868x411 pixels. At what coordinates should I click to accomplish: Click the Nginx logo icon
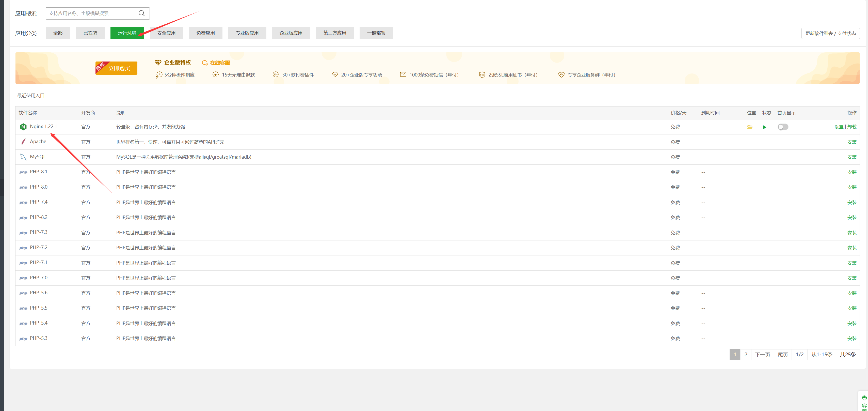click(x=23, y=127)
